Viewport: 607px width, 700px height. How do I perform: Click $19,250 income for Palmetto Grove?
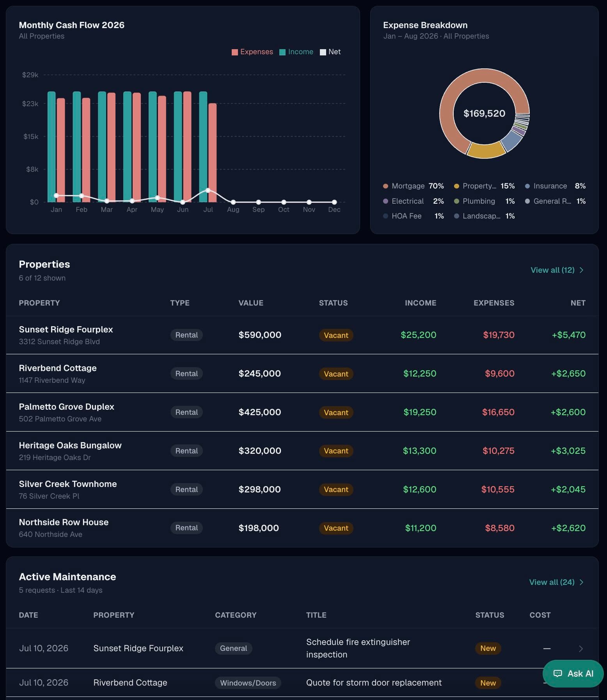[420, 412]
